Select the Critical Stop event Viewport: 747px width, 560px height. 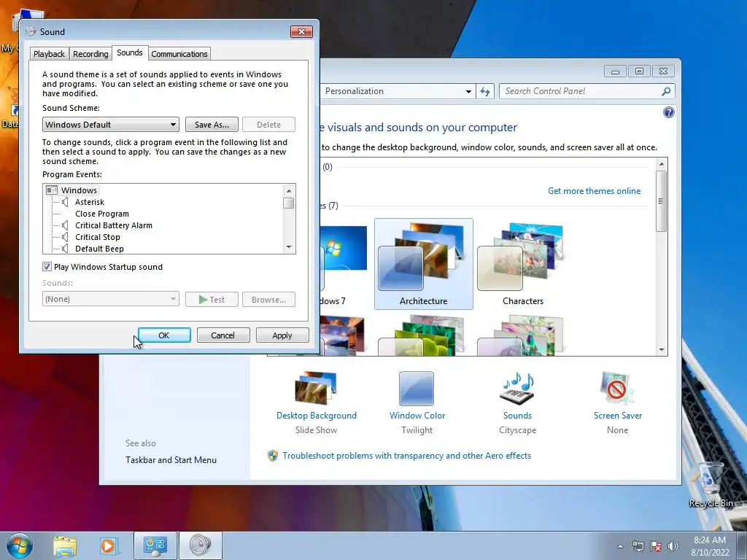coord(98,237)
